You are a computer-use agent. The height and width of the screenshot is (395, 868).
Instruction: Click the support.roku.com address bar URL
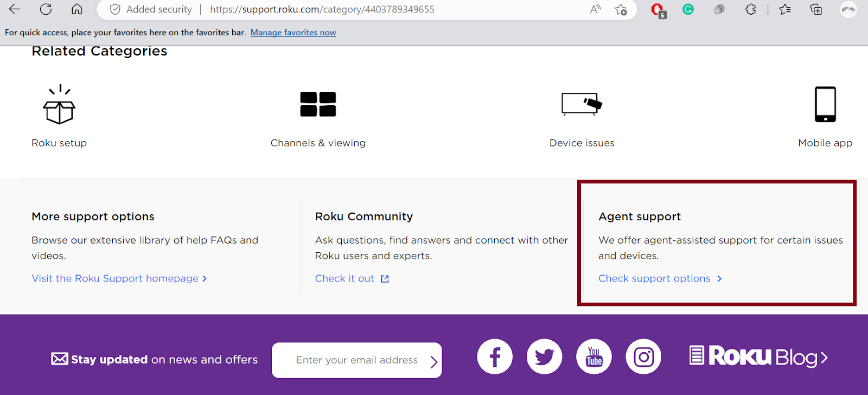pyautogui.click(x=322, y=9)
